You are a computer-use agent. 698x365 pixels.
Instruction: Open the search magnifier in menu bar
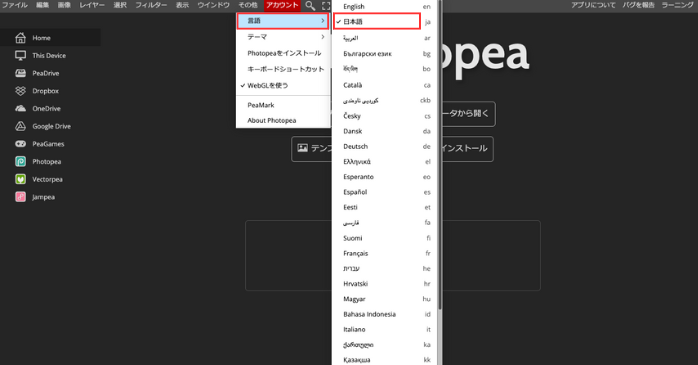[x=310, y=6]
